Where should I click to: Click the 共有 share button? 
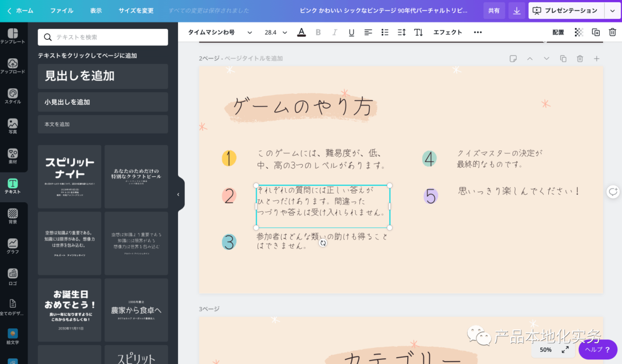tap(494, 10)
